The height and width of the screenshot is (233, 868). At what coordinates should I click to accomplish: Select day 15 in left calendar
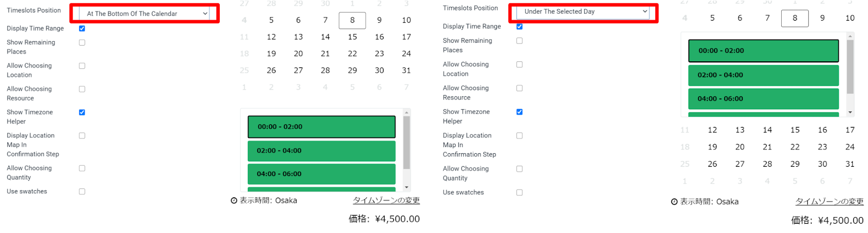pyautogui.click(x=353, y=37)
